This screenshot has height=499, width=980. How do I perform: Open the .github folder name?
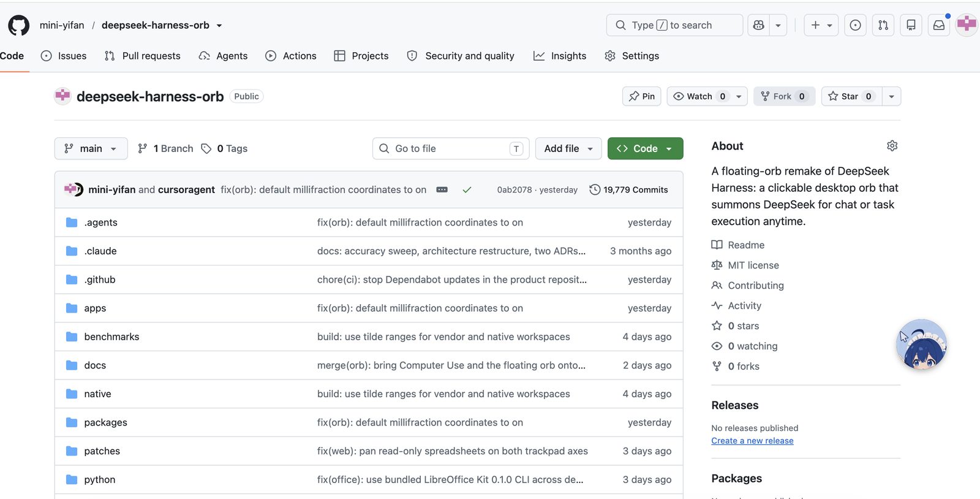coord(100,280)
